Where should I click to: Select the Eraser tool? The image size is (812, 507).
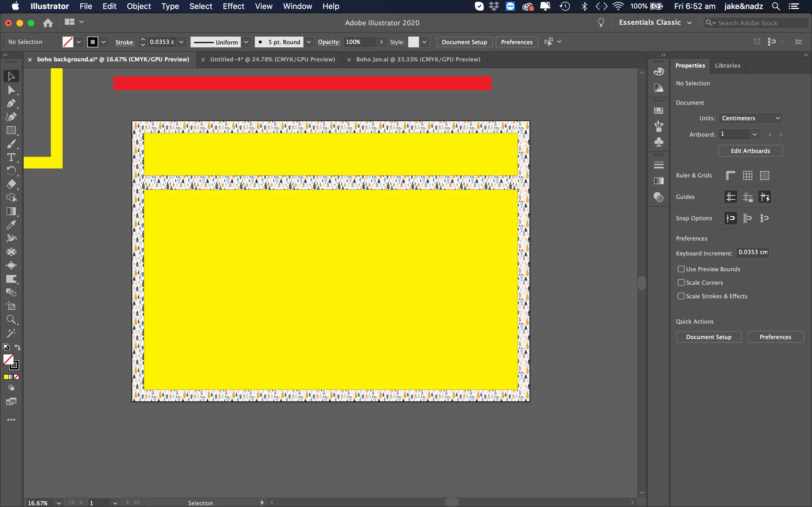(11, 184)
